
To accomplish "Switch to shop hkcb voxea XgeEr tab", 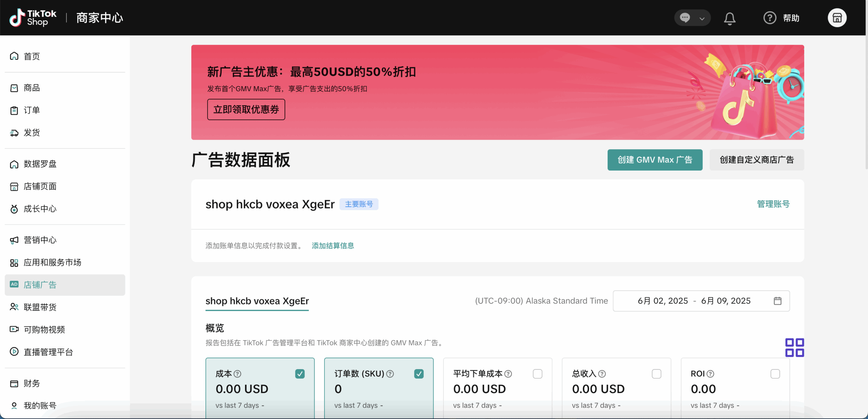I will (x=257, y=301).
